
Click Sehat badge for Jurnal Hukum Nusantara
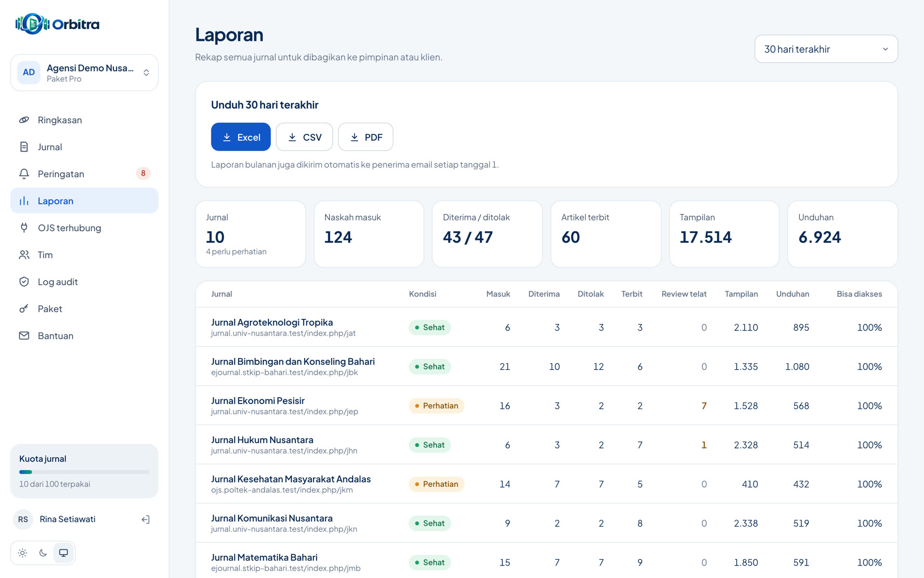tap(430, 445)
